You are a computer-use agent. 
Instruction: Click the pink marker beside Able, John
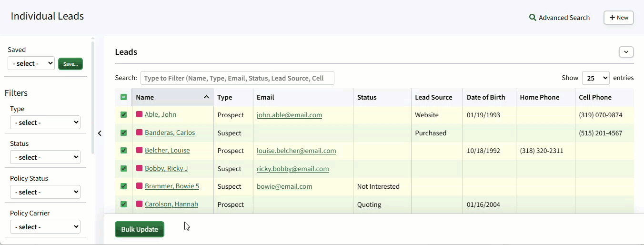(x=140, y=114)
